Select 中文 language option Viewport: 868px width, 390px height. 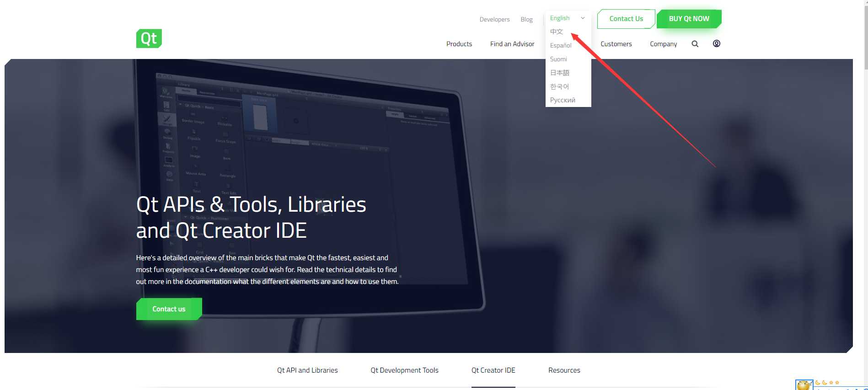557,32
